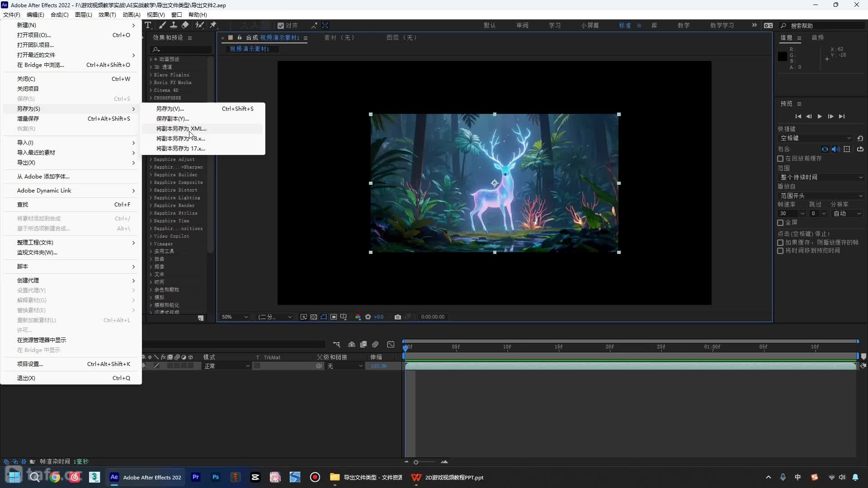Open 导入(I) submenu in File menu
This screenshot has width=868, height=488.
tap(71, 143)
